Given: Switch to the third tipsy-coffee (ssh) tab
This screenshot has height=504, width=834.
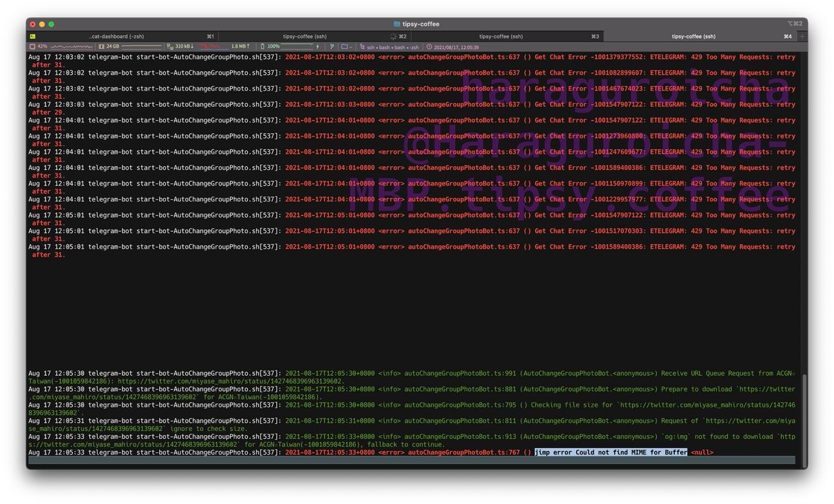Looking at the screenshot, I should pos(507,36).
